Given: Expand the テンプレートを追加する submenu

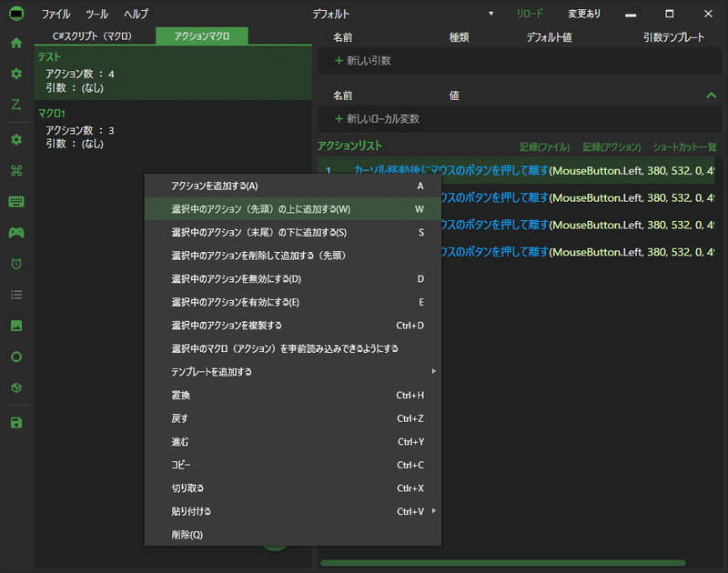Looking at the screenshot, I should [x=293, y=372].
